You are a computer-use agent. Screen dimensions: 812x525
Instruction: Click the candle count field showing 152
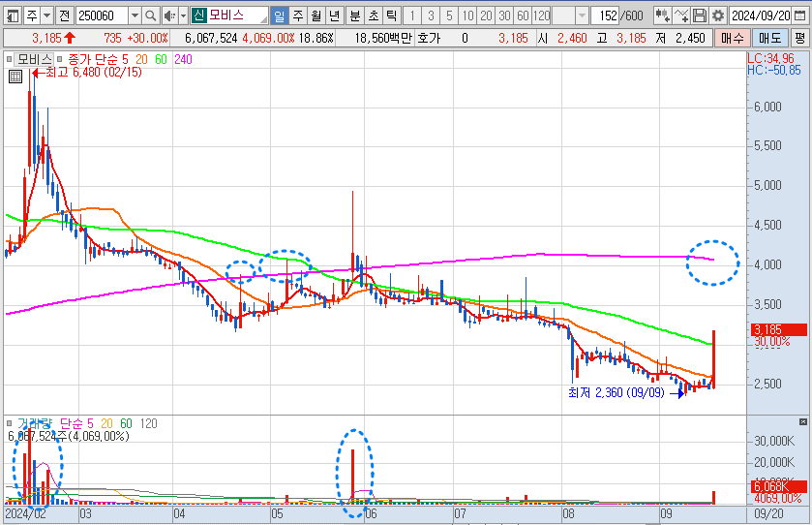tap(606, 16)
